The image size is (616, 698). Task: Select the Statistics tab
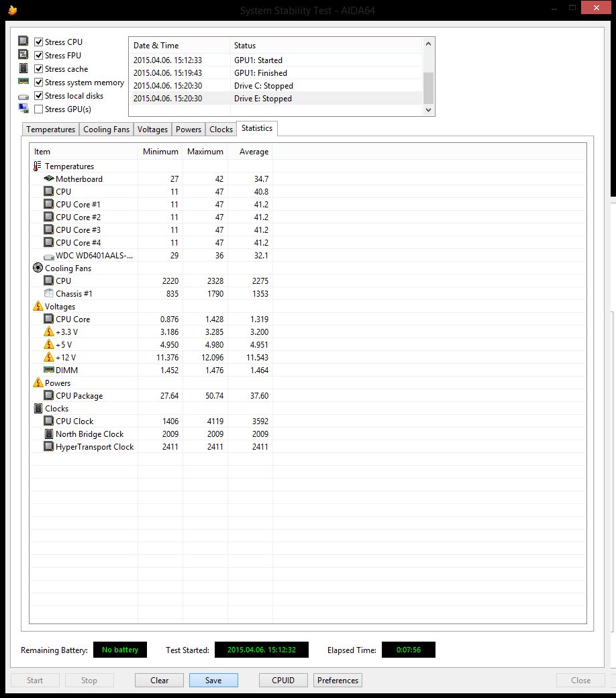[257, 128]
